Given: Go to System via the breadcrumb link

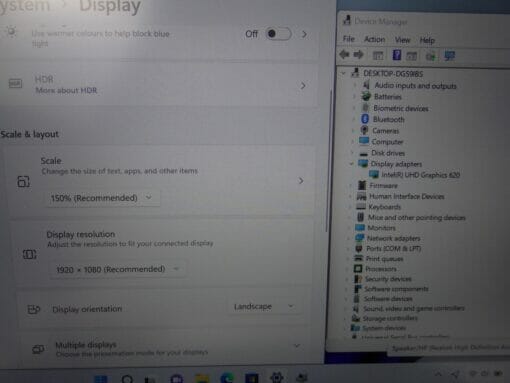Looking at the screenshot, I should pos(25,6).
